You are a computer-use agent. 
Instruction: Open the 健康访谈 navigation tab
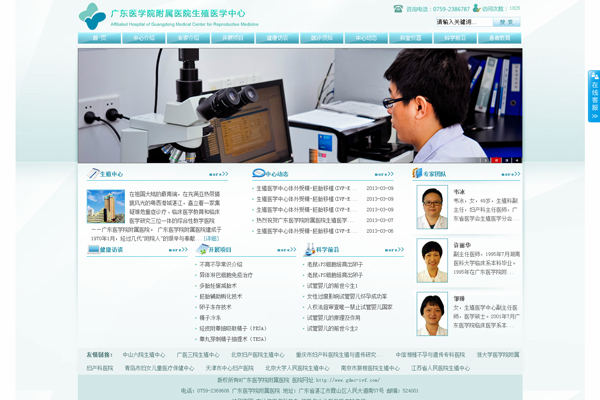coord(277,38)
